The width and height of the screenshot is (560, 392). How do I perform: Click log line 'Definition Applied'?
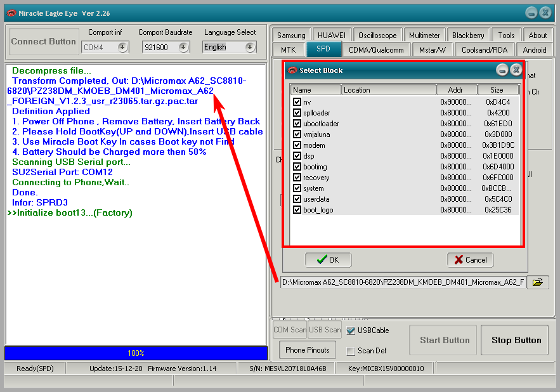click(51, 112)
